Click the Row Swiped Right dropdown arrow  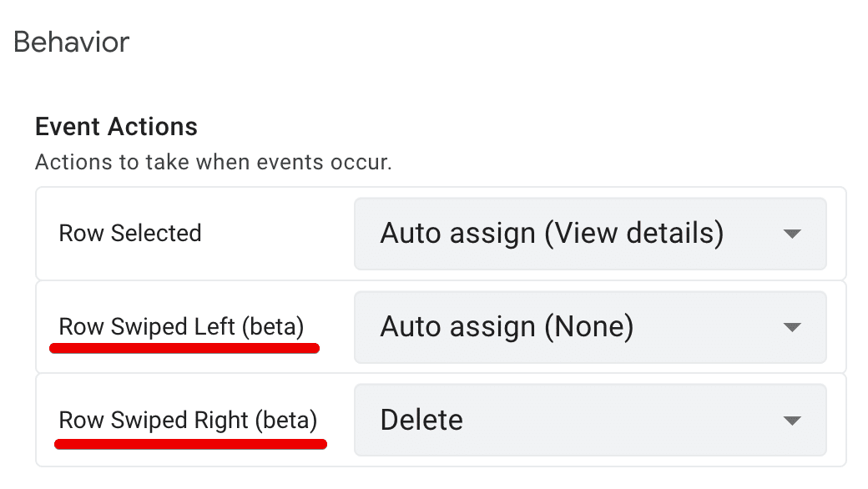pos(792,421)
